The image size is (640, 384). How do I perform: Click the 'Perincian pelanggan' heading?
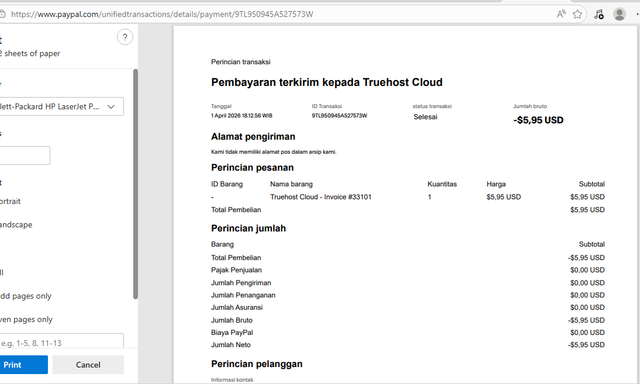click(257, 364)
